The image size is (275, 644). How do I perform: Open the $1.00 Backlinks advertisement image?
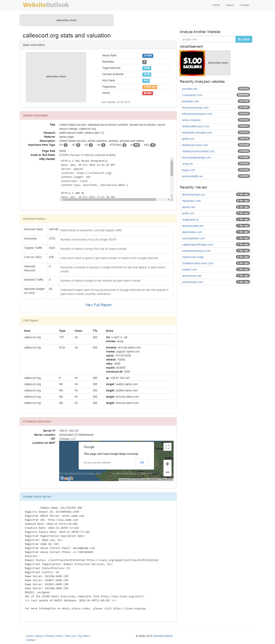click(192, 63)
